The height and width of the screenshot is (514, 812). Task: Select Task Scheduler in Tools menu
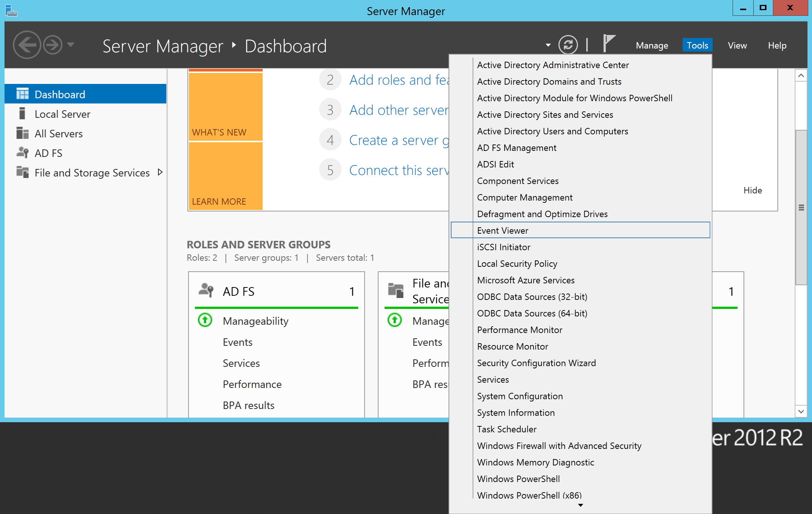click(x=506, y=429)
